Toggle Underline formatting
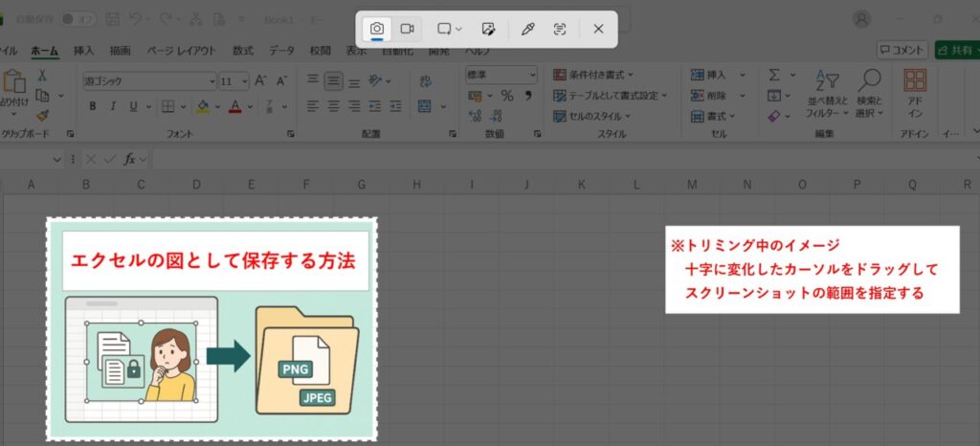This screenshot has width=980, height=446. pos(132,106)
